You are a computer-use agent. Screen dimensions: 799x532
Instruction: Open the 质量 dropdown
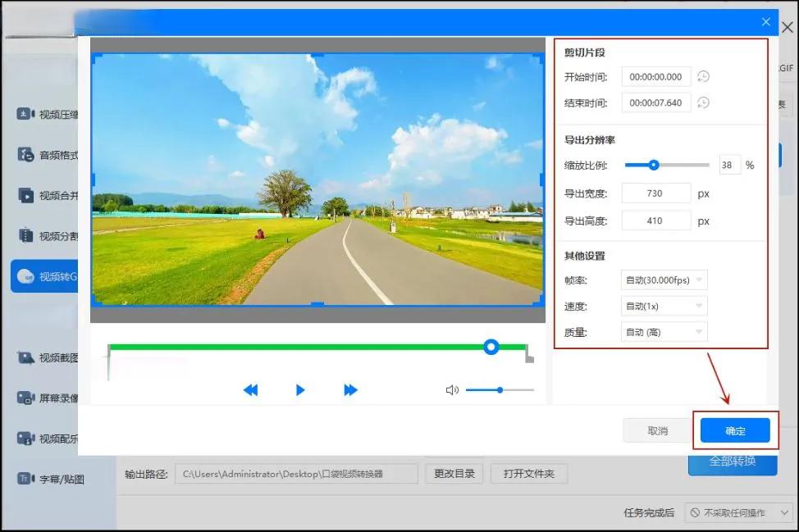(664, 332)
